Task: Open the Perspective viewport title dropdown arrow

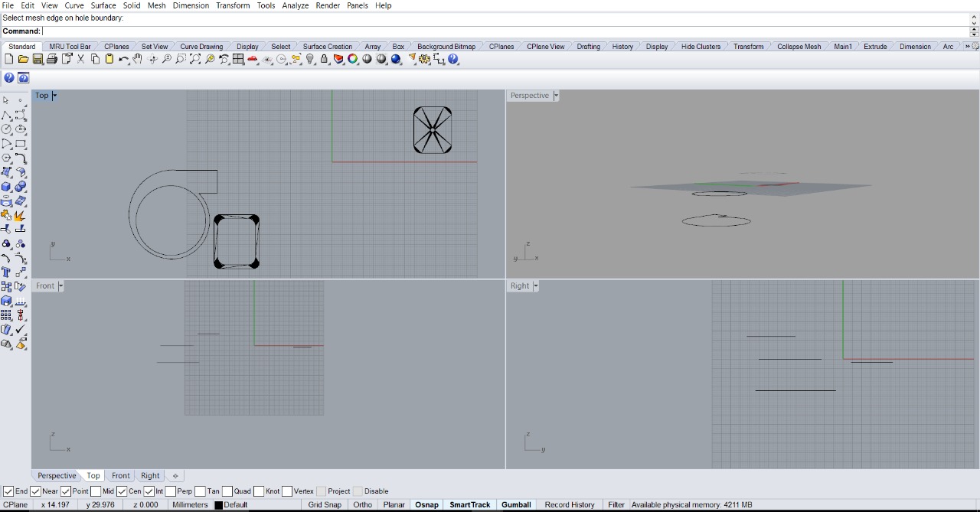Action: [x=556, y=96]
